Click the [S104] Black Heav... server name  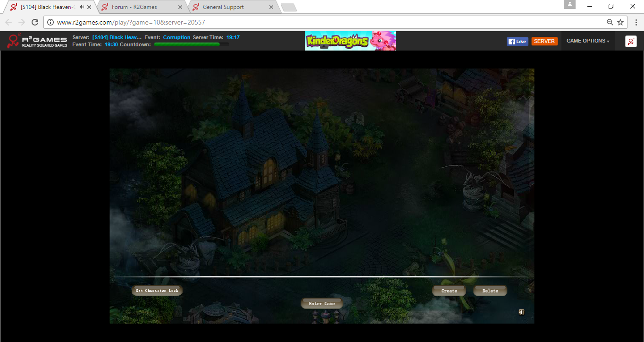117,37
